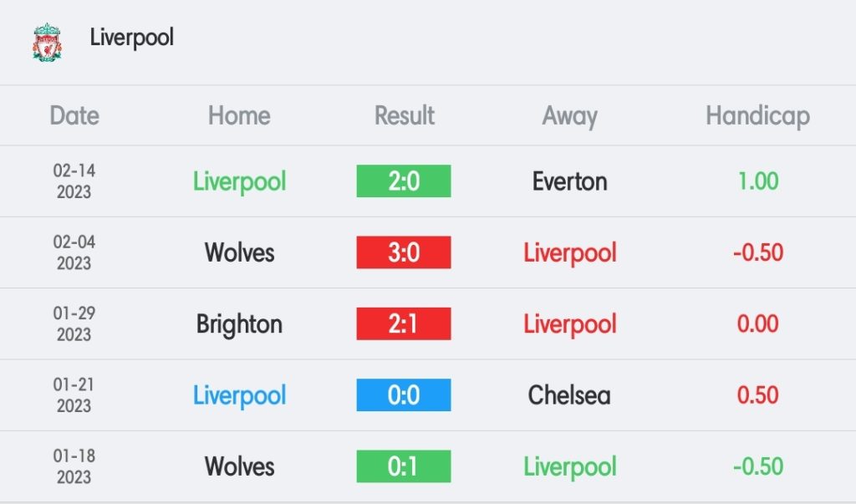
Task: Open the green 0:1 result badge
Action: [404, 466]
